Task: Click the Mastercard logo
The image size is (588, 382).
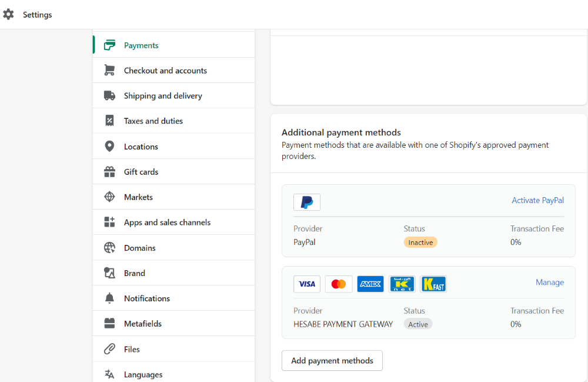Action: [x=339, y=284]
